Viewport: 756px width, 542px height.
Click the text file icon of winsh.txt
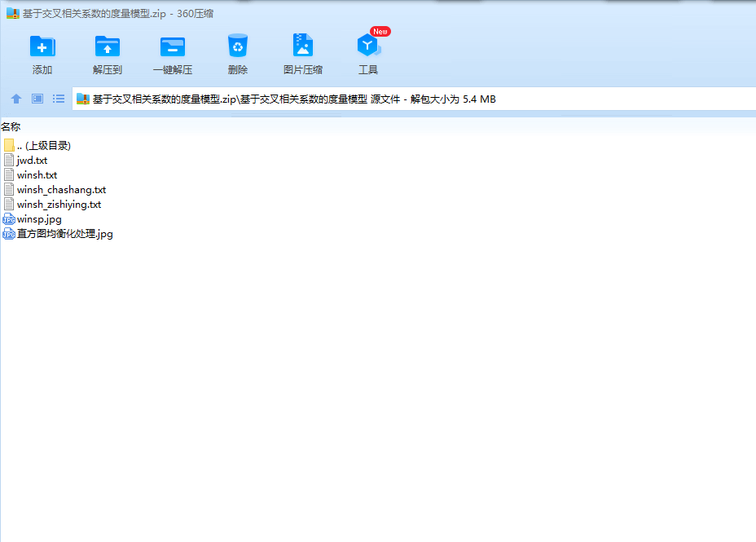tap(9, 174)
